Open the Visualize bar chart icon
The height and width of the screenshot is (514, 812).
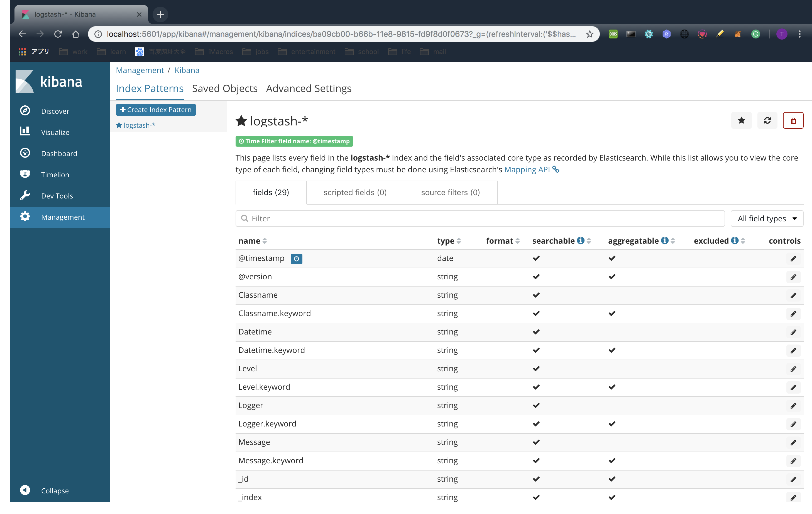25,132
